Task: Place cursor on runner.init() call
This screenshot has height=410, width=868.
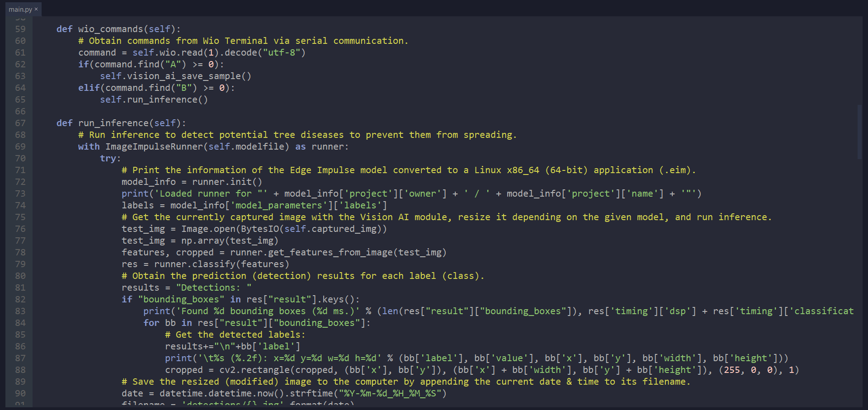Action: 227,182
